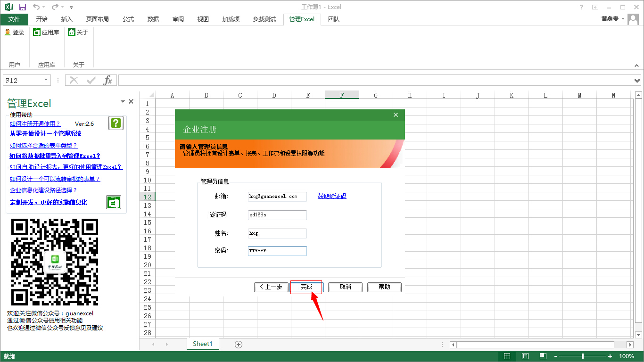Image resolution: width=644 pixels, height=362 pixels.
Task: Switch to the 页面布局 tab
Action: (x=98, y=19)
